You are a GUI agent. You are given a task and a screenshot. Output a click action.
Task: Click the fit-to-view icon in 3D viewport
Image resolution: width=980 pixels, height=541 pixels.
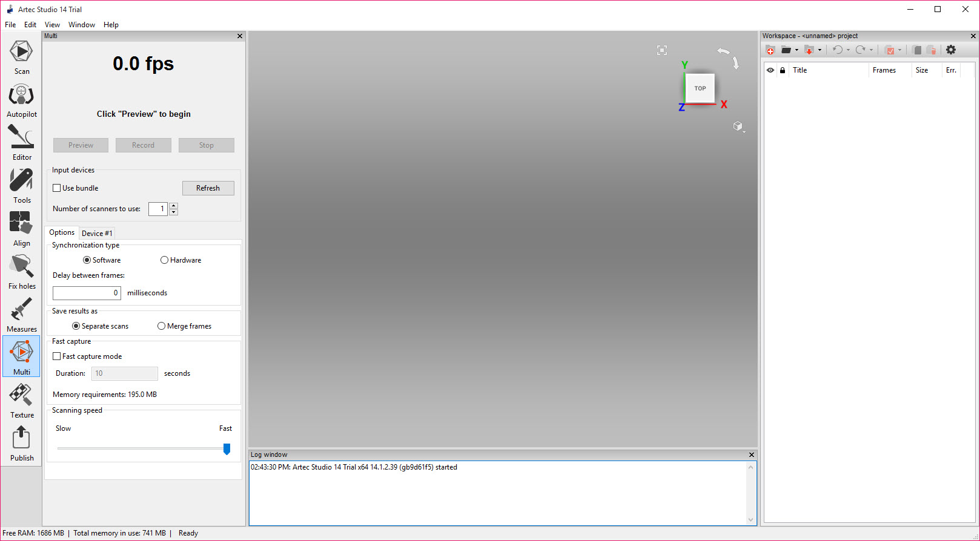[662, 50]
